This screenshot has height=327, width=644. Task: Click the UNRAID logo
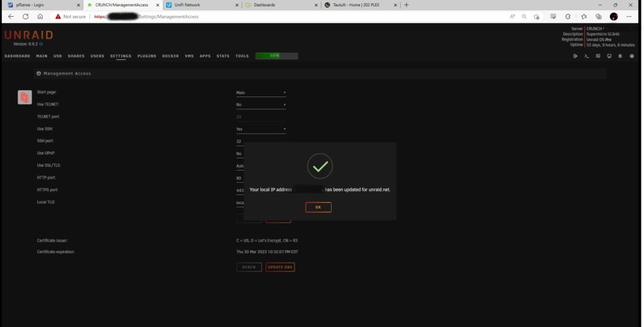(28, 35)
